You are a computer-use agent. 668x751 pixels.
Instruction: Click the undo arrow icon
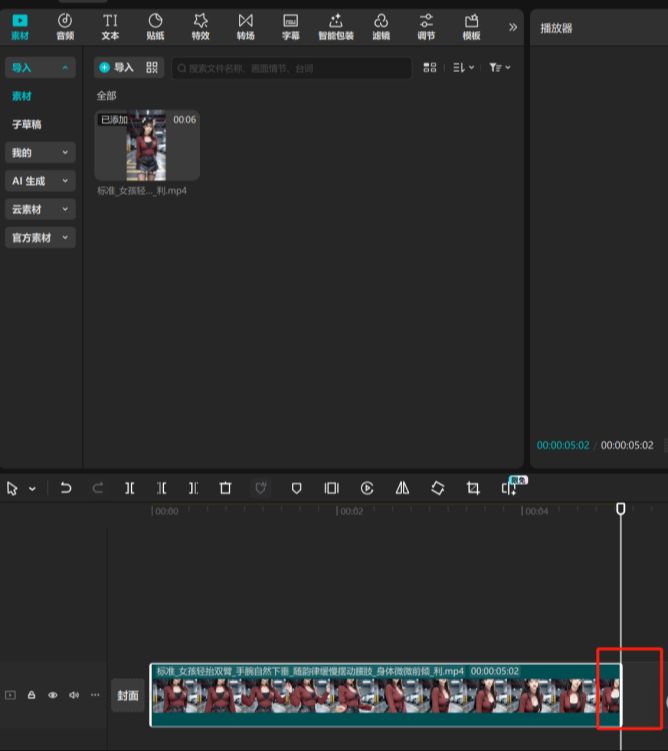coord(66,488)
